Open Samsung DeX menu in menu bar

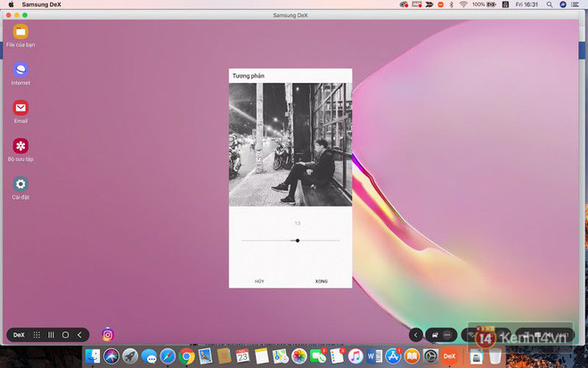[x=42, y=4]
